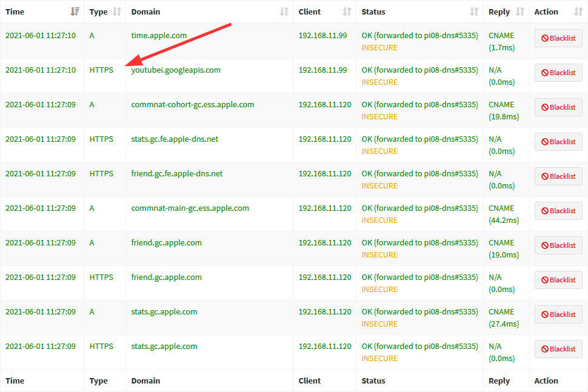The image size is (588, 392).
Task: Sort by Type using the header sort icon
Action: 117,12
